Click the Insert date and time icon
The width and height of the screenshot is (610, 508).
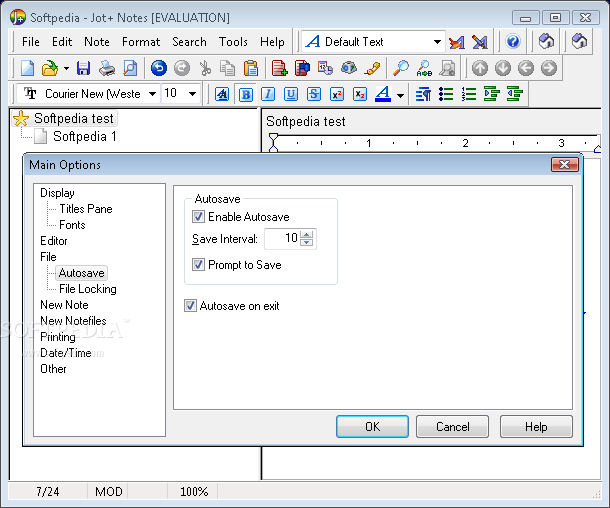click(325, 68)
